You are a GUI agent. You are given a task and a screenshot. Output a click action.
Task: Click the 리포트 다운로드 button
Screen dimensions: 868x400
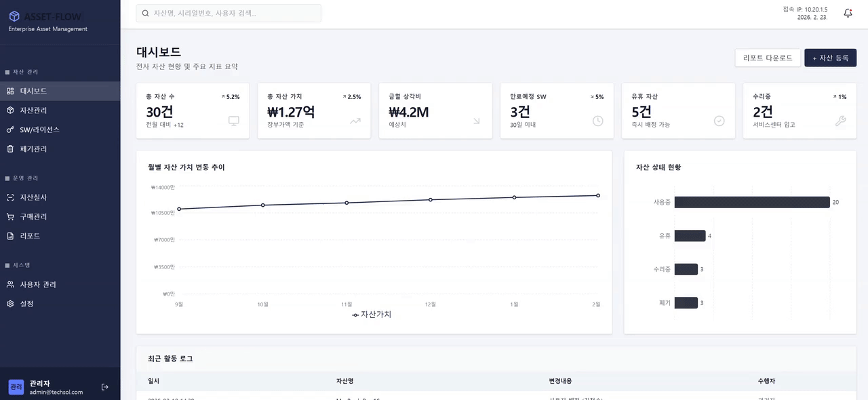pos(767,58)
